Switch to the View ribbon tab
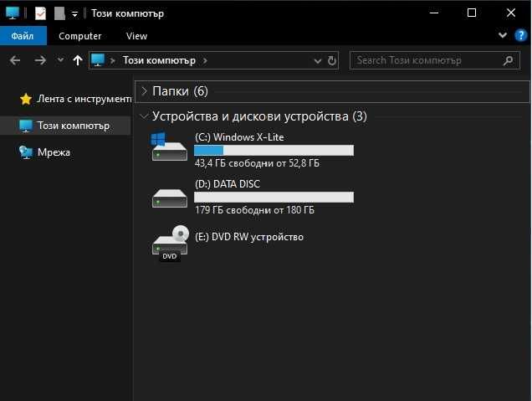Screen dimensions: 532x401 tap(136, 36)
